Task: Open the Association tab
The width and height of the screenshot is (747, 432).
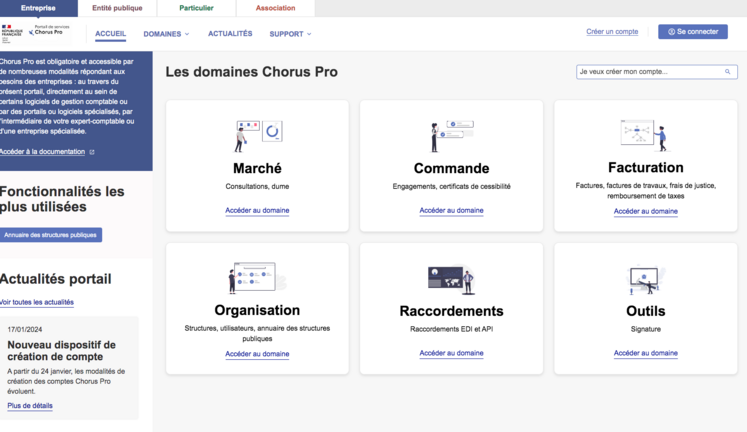Action: (x=275, y=8)
